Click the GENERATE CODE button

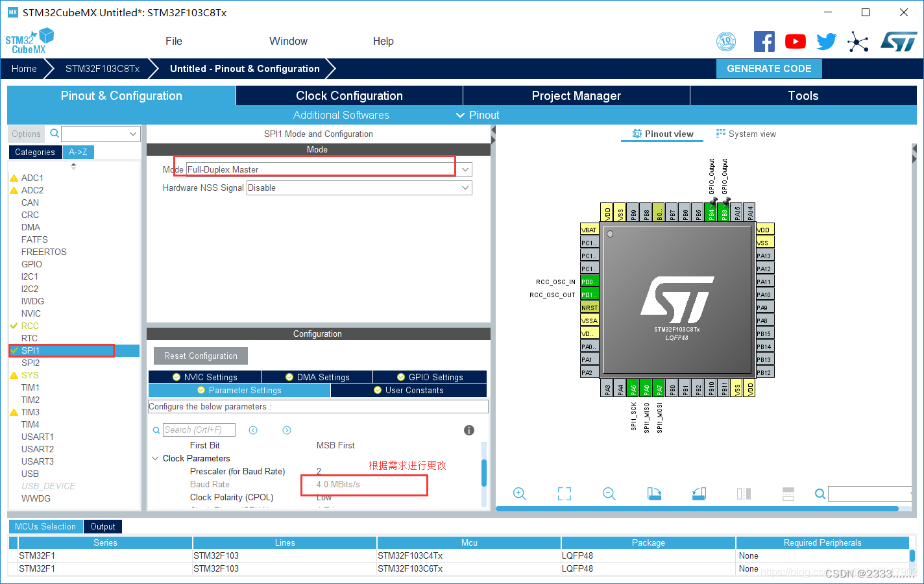point(769,68)
